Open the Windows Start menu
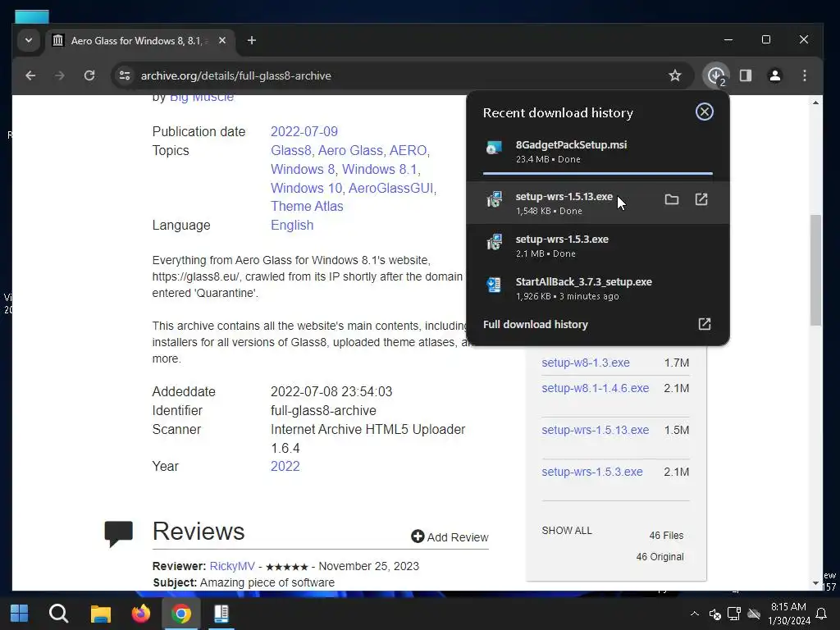Screen dimensions: 840x630 click(x=20, y=614)
